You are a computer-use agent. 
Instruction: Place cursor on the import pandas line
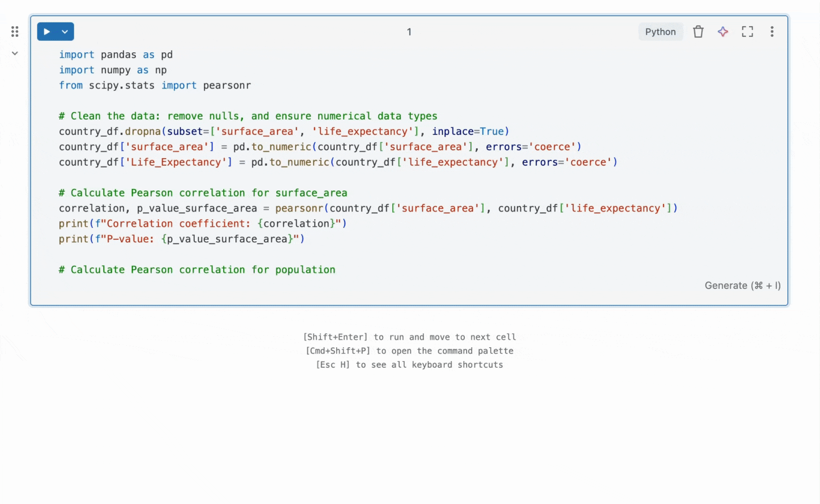click(x=115, y=55)
